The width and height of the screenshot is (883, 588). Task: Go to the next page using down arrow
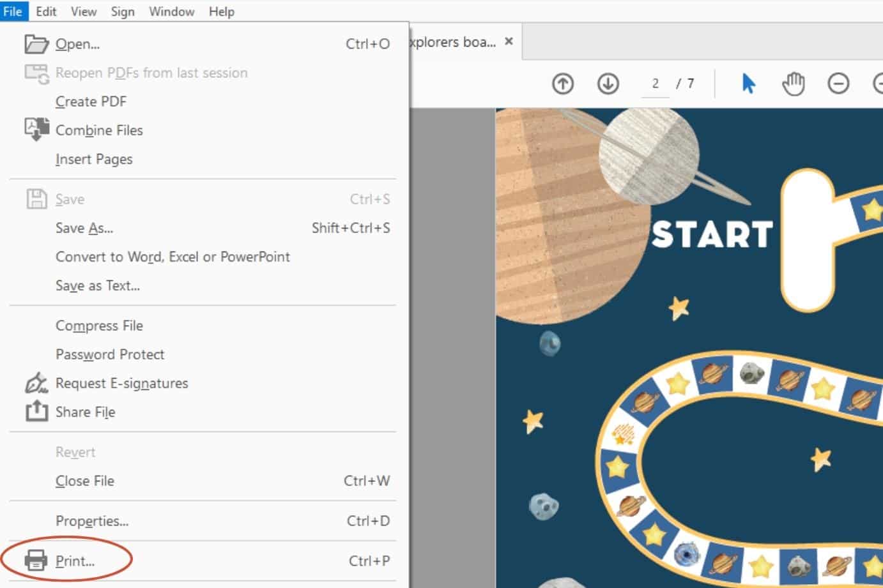point(608,83)
